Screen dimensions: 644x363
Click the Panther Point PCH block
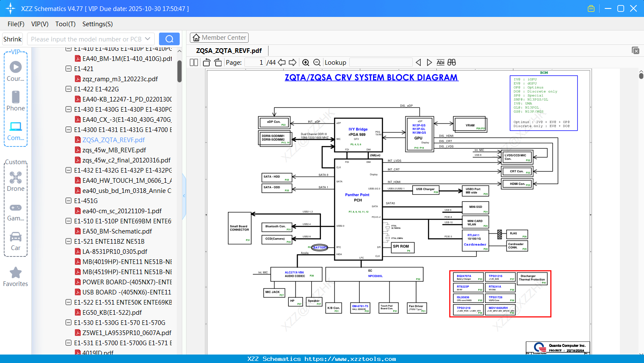click(358, 210)
